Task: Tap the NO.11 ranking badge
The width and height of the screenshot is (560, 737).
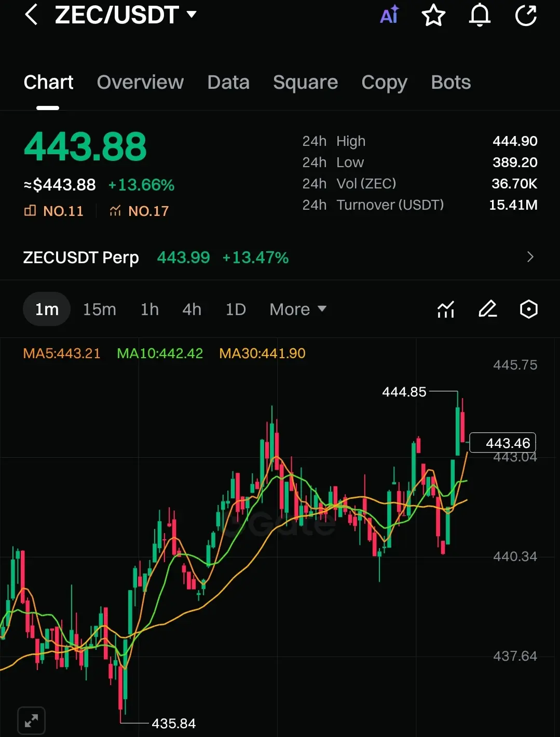Action: (x=54, y=211)
